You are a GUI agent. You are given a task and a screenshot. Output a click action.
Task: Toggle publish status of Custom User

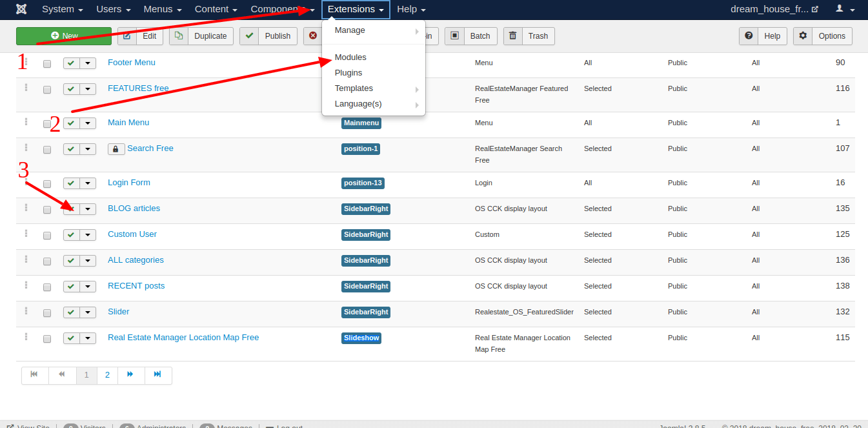(71, 235)
